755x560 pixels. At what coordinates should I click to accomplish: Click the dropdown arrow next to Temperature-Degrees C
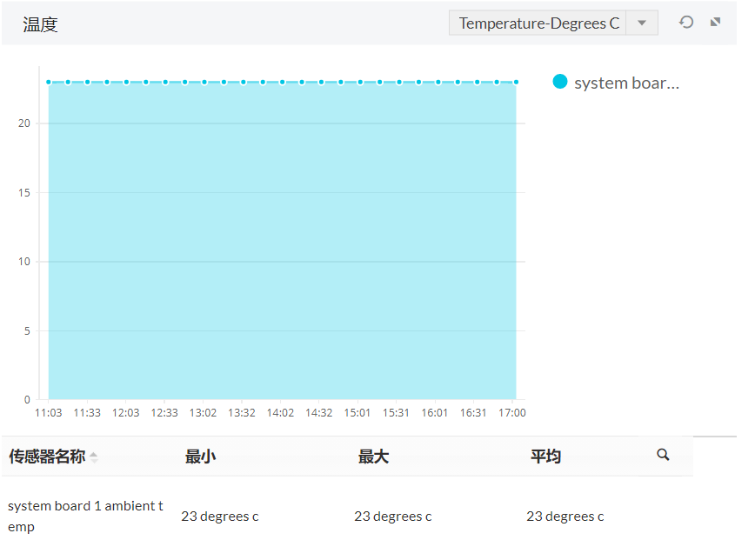click(642, 23)
